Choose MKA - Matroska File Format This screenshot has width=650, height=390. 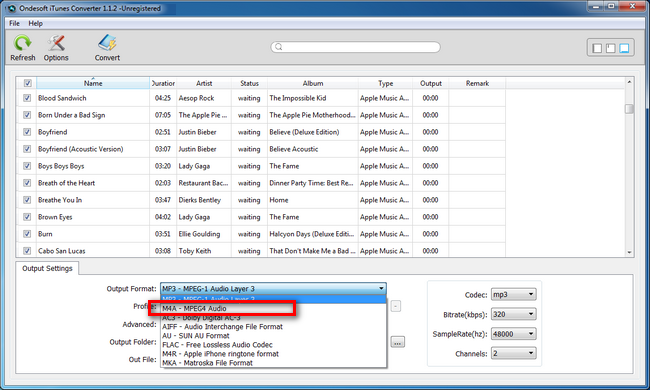[274, 363]
